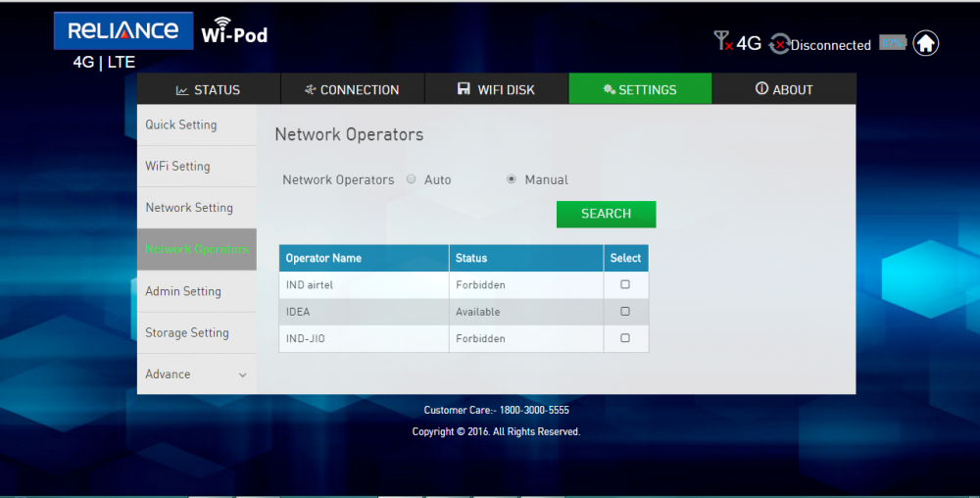Click the Reliance logo
The width and height of the screenshot is (980, 498).
coord(123,30)
